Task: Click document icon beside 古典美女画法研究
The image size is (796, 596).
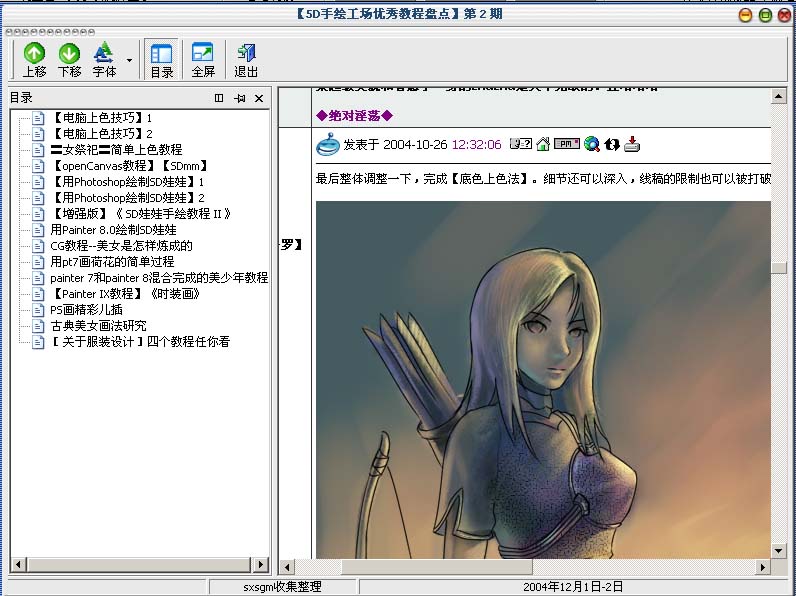Action: 38,325
